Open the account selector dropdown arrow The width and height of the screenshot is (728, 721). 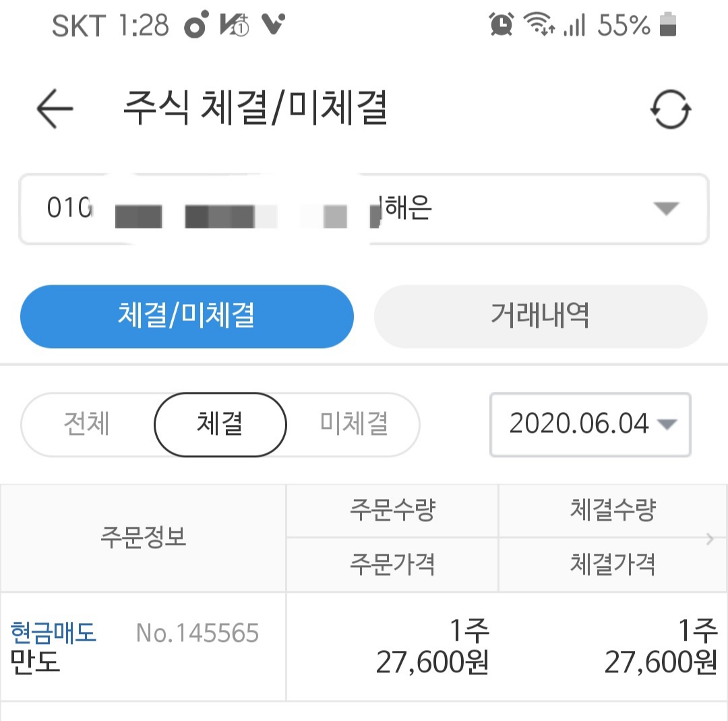[666, 209]
